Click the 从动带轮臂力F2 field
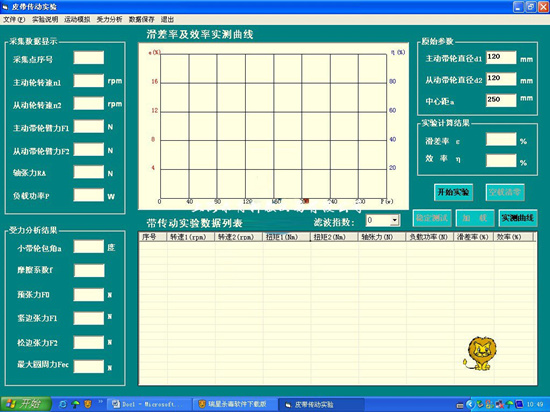This screenshot has height=412, width=550. [x=89, y=150]
